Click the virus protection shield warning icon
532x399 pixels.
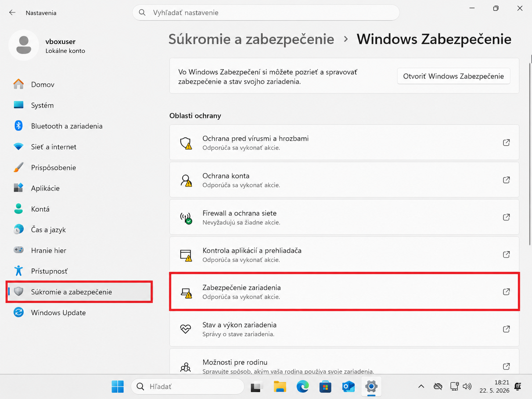186,143
